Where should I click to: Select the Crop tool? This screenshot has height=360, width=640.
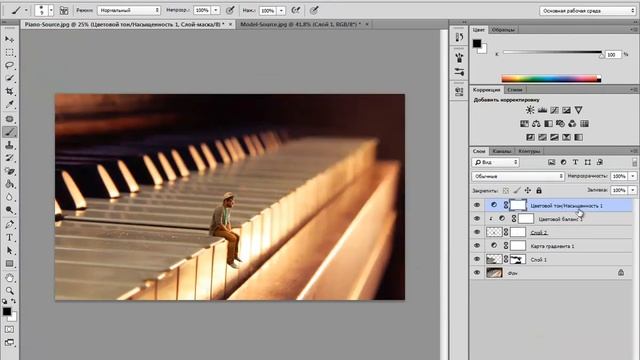pos(9,91)
